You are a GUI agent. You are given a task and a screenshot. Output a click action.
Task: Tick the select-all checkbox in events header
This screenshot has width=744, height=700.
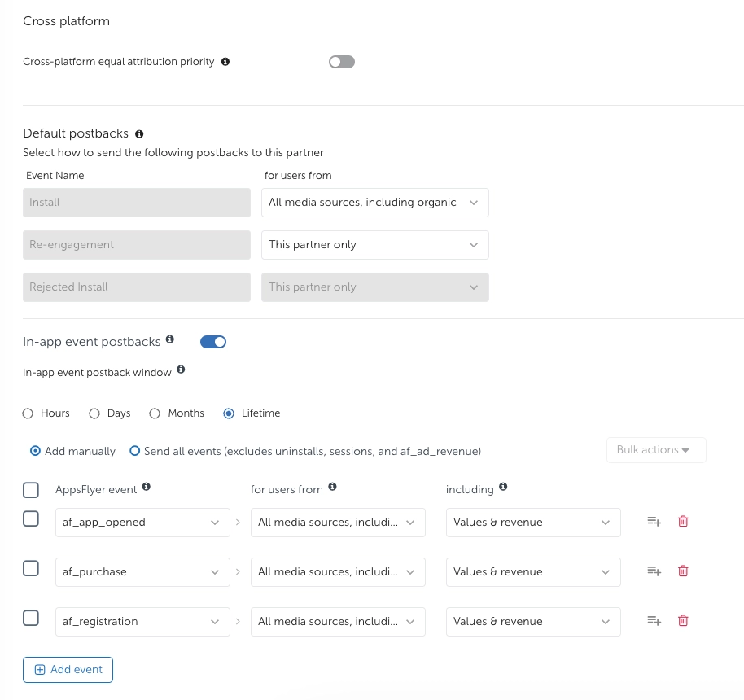[x=31, y=490]
